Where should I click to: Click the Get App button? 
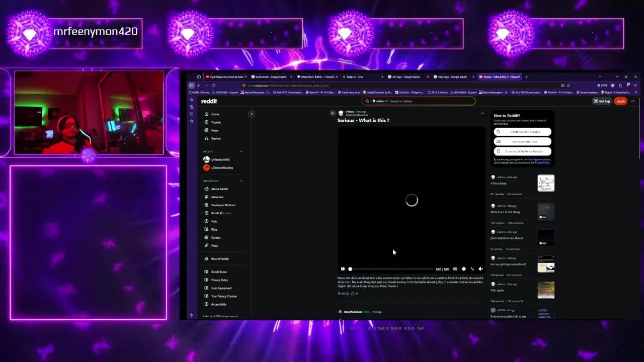pyautogui.click(x=602, y=101)
